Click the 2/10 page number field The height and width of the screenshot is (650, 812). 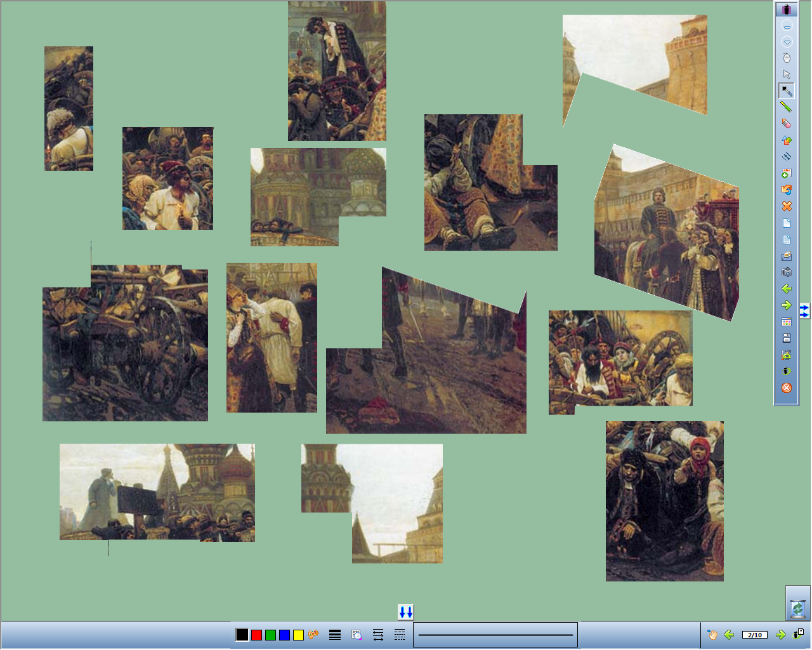(x=755, y=635)
